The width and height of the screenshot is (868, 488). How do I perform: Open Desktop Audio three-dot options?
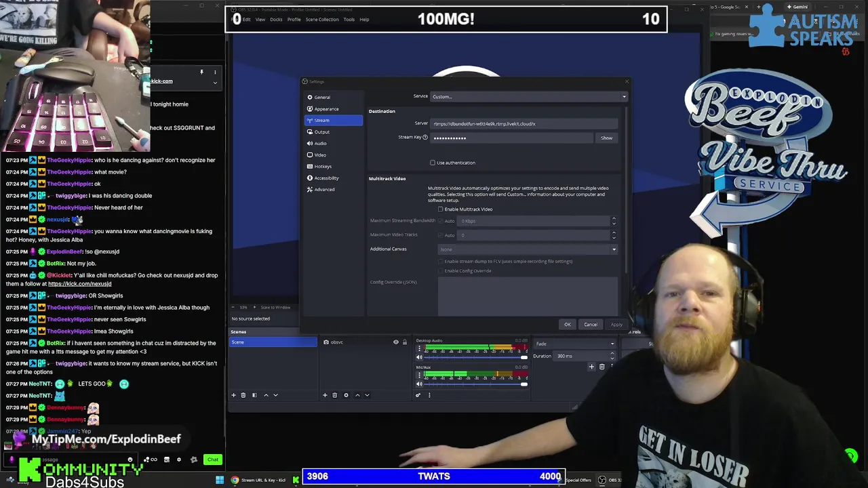[x=419, y=348]
